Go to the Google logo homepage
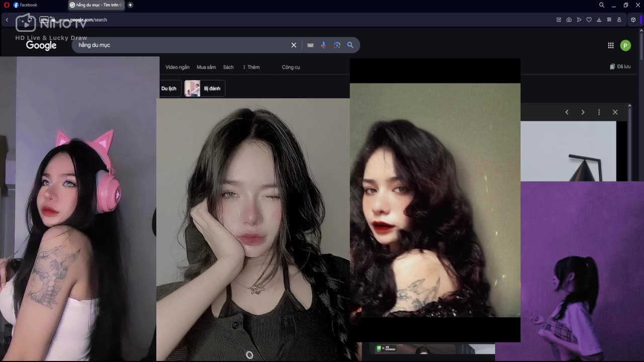 [41, 45]
